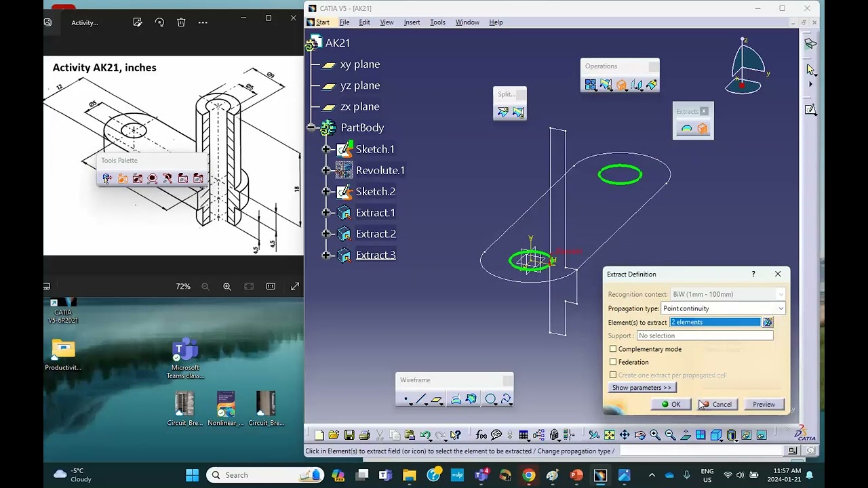Open the View menu
This screenshot has height=488, width=868.
[x=387, y=22]
